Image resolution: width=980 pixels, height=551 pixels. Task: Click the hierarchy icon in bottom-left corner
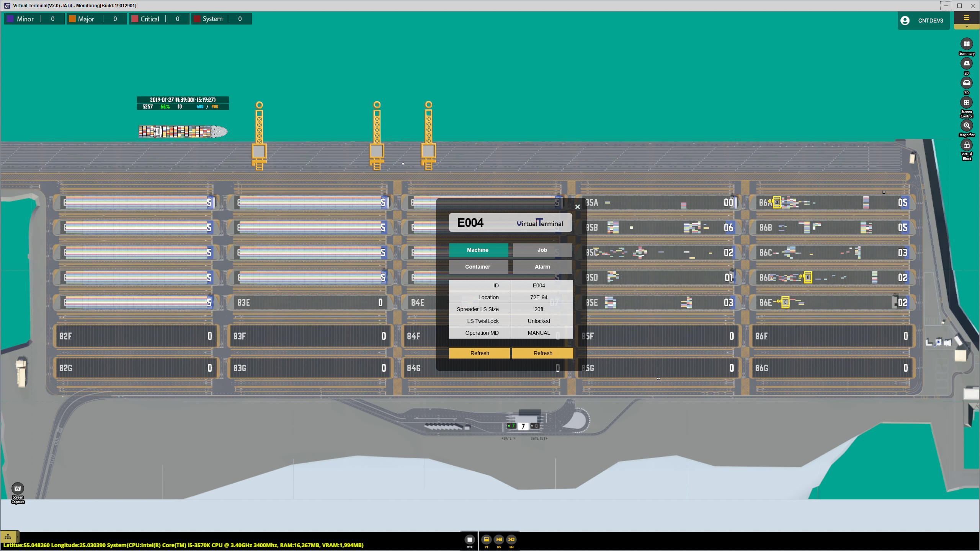click(8, 536)
